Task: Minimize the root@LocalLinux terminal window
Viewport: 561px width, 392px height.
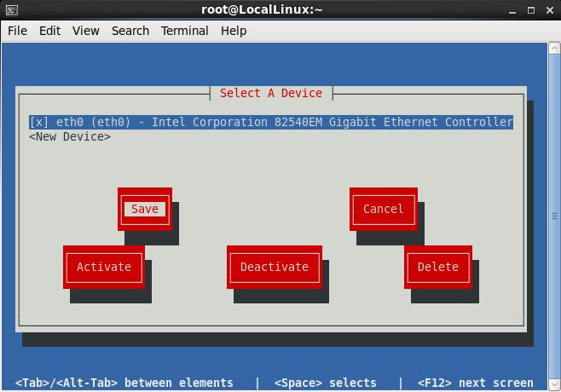Action: (512, 10)
